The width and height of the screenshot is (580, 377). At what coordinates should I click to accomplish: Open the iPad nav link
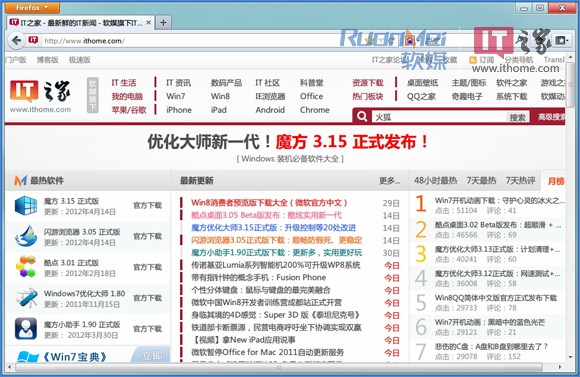click(x=218, y=110)
